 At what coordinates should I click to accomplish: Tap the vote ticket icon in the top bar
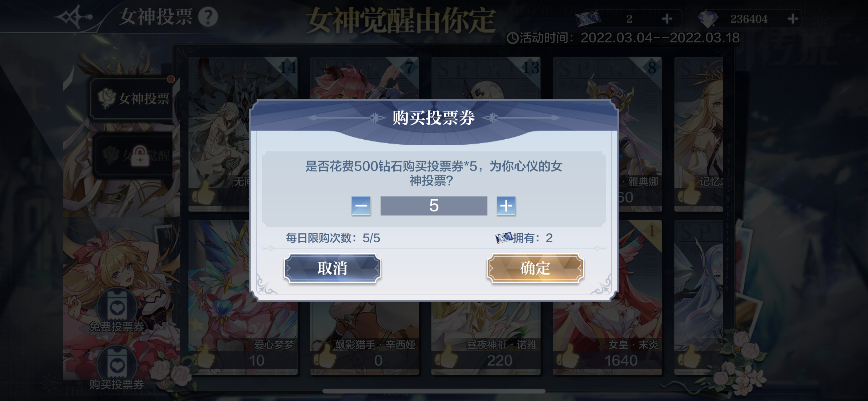tap(588, 19)
